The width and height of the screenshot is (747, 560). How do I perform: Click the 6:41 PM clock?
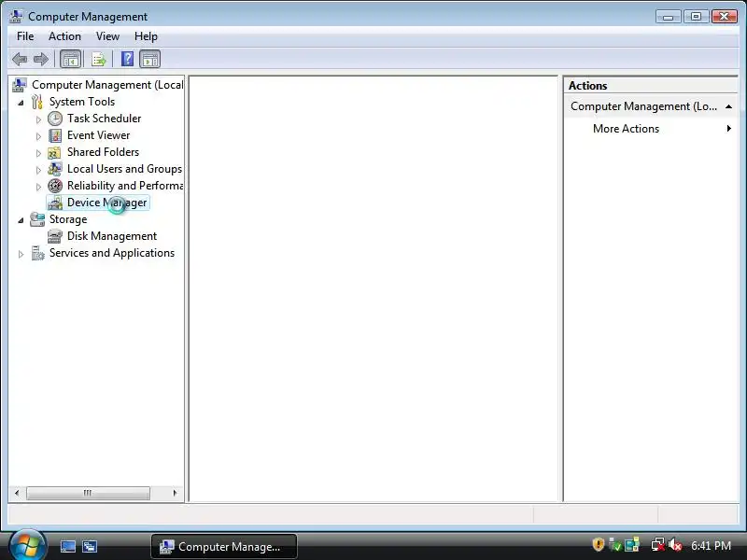[x=711, y=545]
